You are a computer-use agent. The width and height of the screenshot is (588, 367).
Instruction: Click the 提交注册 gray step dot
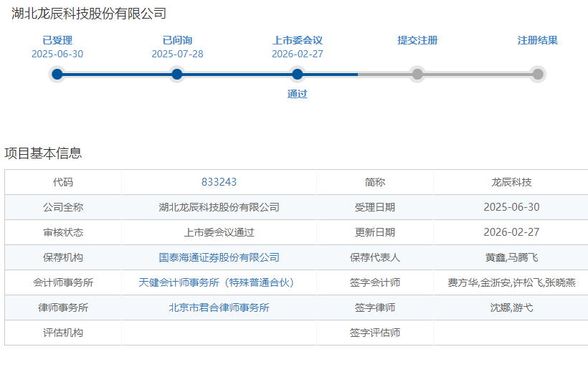(417, 74)
